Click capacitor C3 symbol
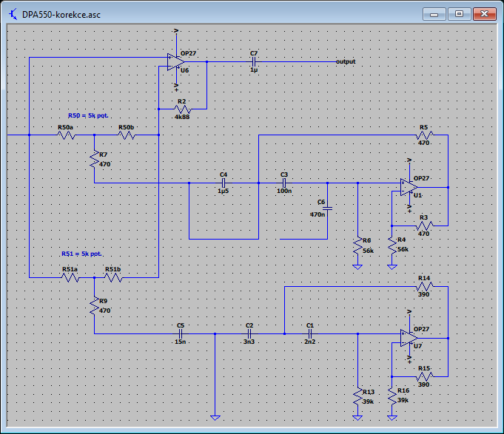The height and width of the screenshot is (434, 504). (x=284, y=183)
